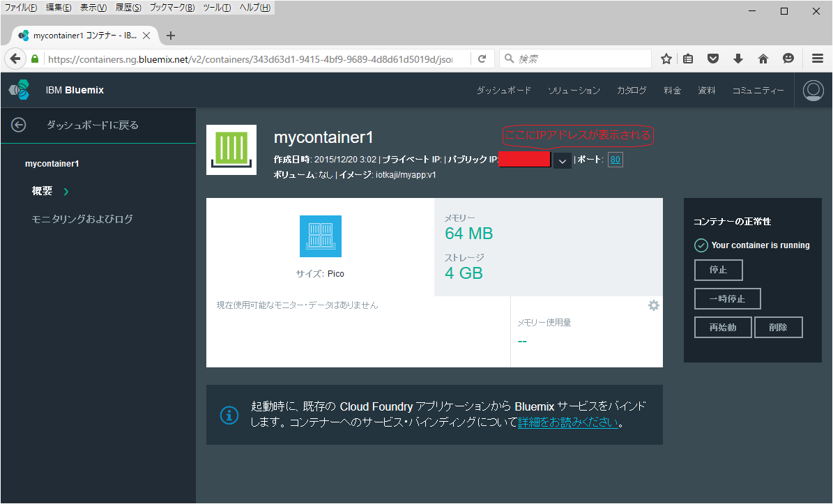Click the メモリー使用量 label
Image resolution: width=833 pixels, height=504 pixels.
(544, 322)
